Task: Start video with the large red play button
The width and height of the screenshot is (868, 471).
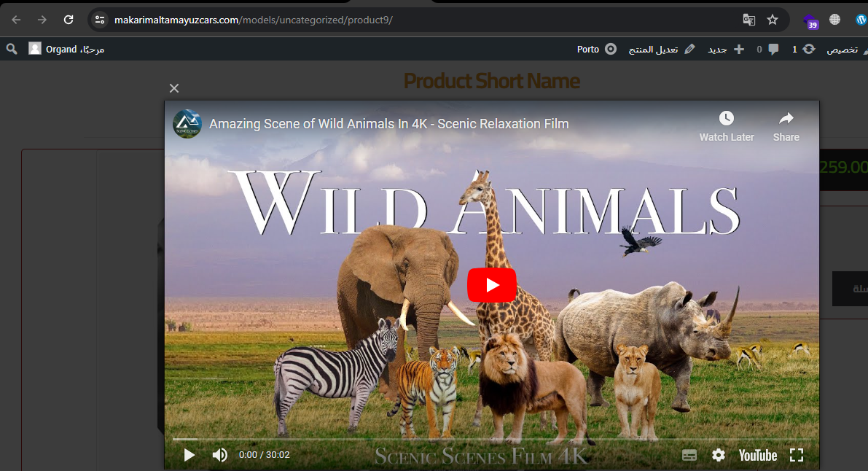Action: coord(491,285)
